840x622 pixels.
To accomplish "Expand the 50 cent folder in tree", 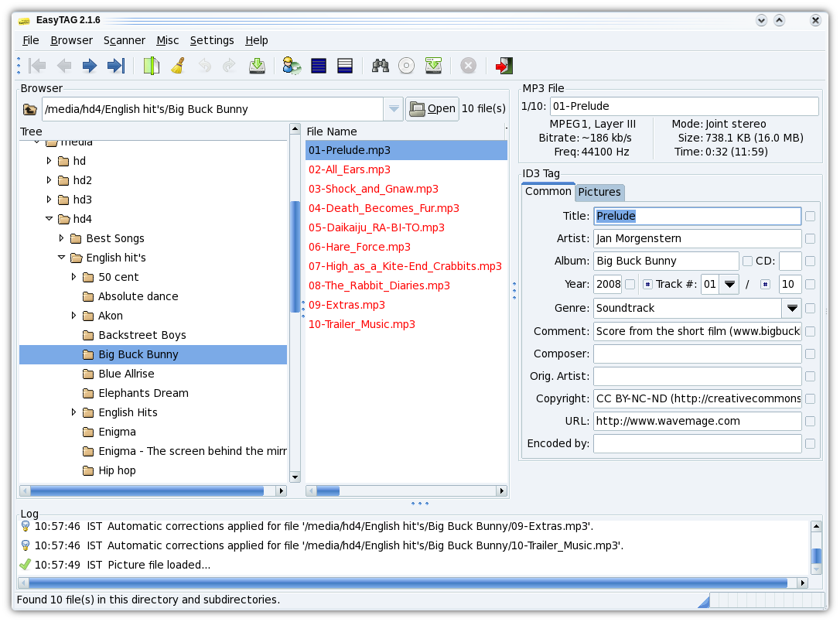I will 73,277.
